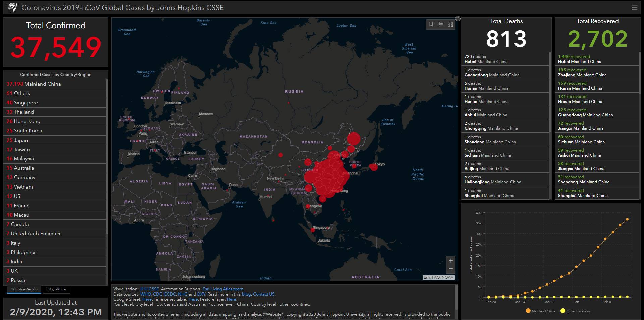Screen dimensions: 644x320
Task: Click 6 deaths Henan entry
Action: click(505, 86)
